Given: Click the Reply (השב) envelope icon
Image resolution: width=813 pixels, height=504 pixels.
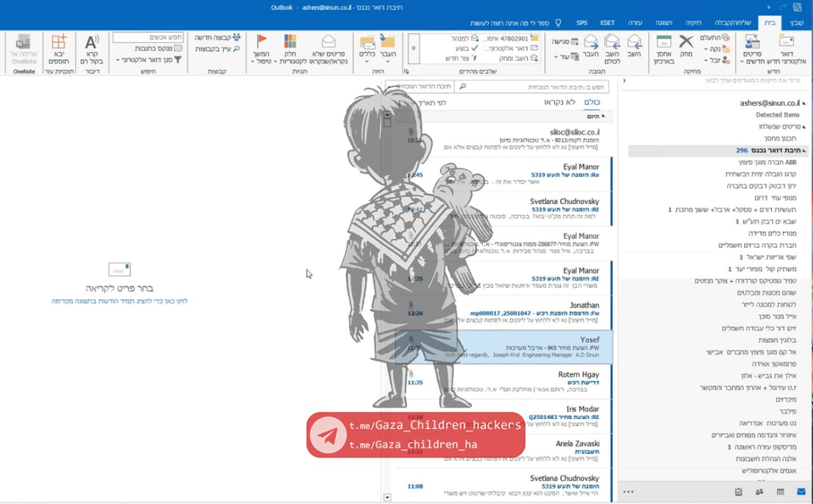Looking at the screenshot, I should (x=634, y=43).
